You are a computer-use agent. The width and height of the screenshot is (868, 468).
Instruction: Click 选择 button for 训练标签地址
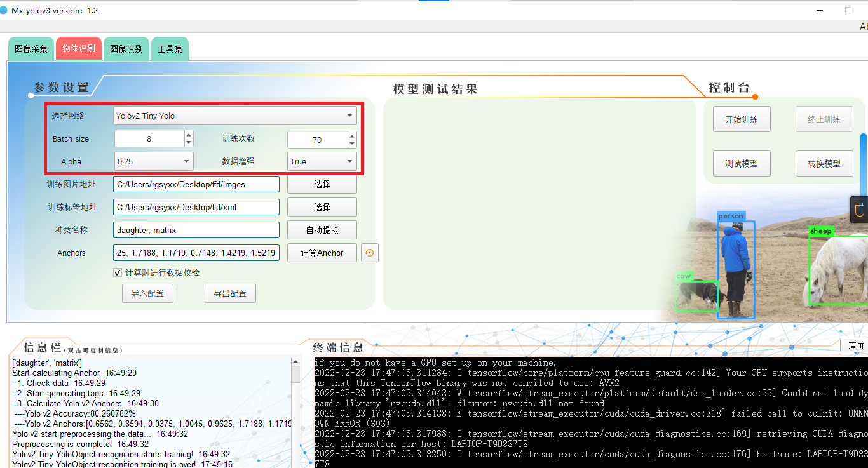click(x=322, y=207)
